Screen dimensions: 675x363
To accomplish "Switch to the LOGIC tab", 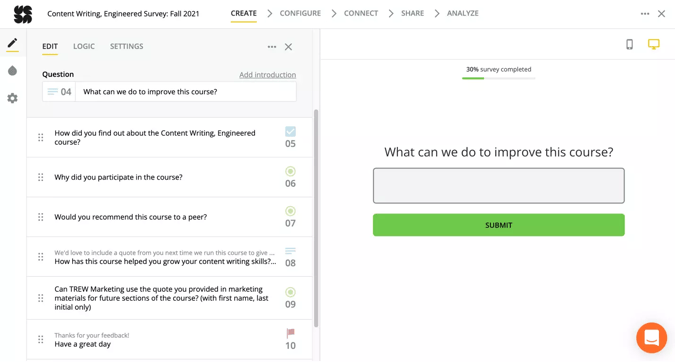I will (84, 47).
